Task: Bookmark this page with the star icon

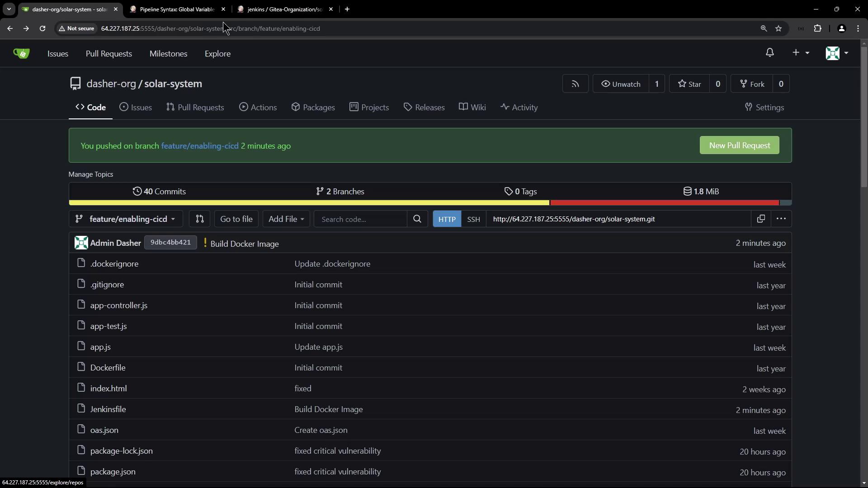Action: coord(778,28)
